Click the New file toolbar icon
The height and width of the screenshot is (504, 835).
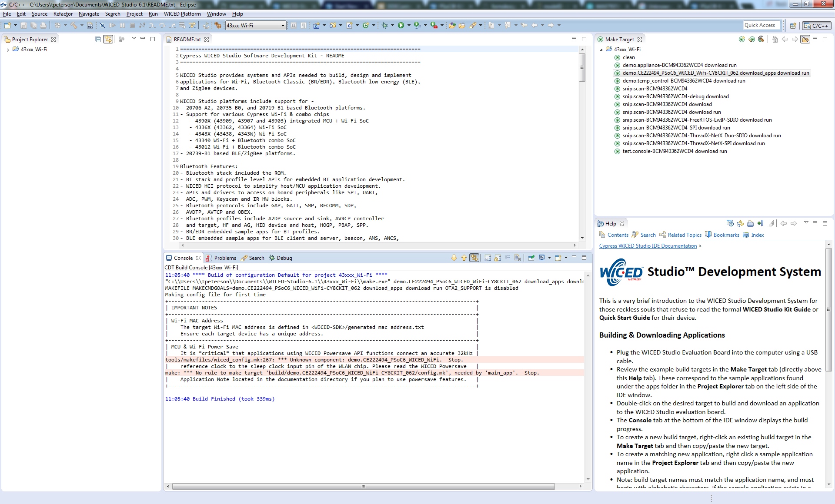(x=7, y=26)
